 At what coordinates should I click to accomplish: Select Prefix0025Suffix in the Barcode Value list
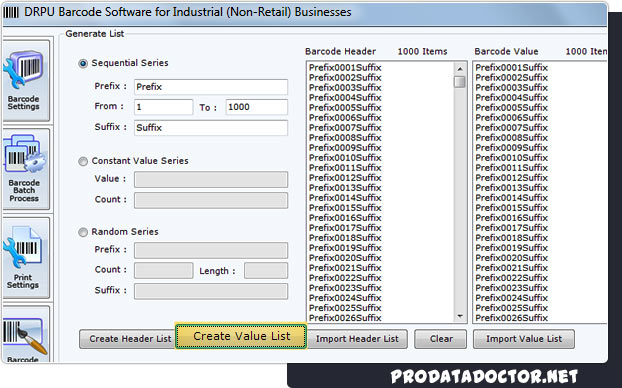[512, 308]
